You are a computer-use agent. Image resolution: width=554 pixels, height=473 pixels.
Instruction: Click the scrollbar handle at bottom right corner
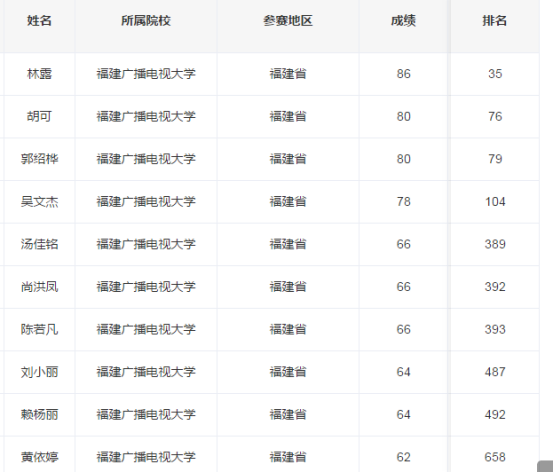(x=545, y=466)
